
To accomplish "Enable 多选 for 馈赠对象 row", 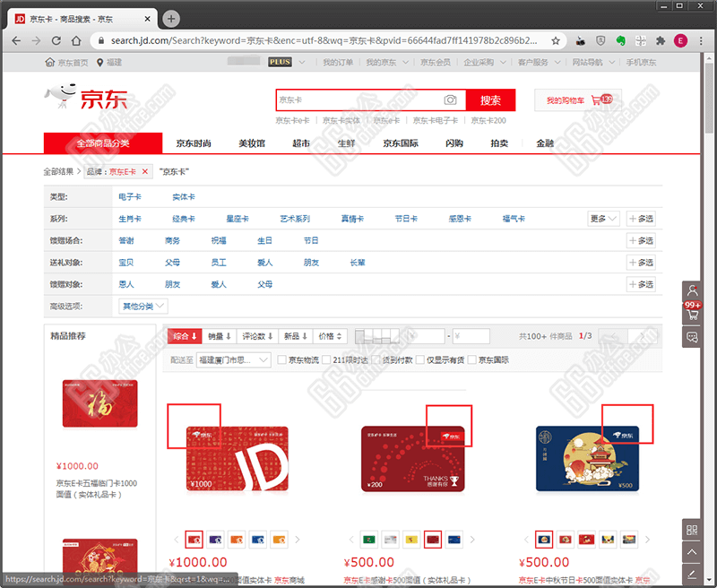I will (641, 284).
